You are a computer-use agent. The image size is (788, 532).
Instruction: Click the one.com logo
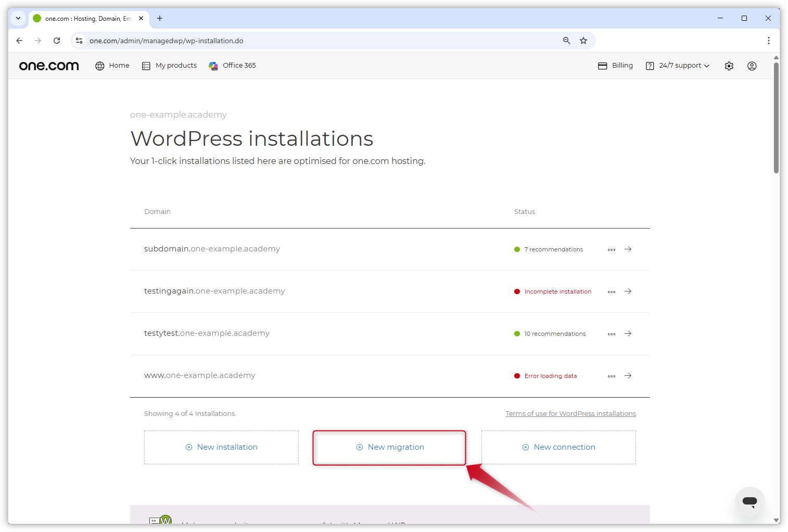tap(49, 66)
